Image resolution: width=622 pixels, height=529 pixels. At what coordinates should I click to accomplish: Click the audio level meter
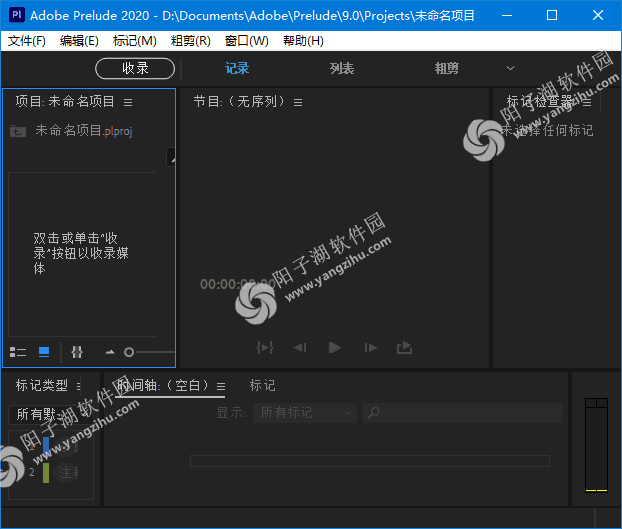click(x=596, y=445)
